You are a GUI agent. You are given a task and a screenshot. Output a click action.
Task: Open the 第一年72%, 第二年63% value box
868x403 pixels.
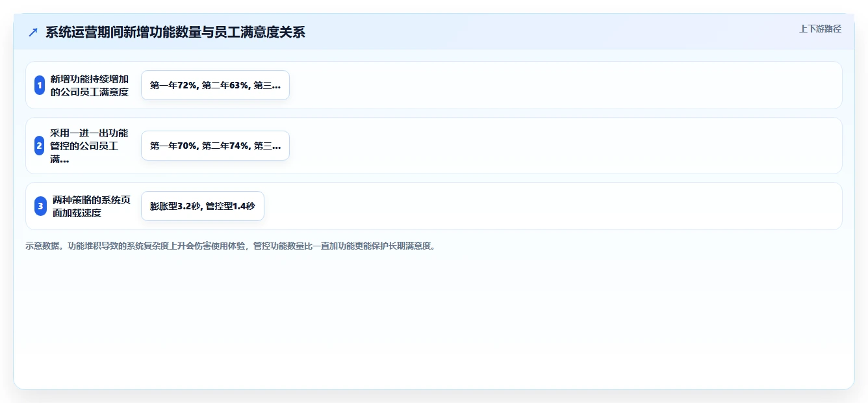pos(215,85)
